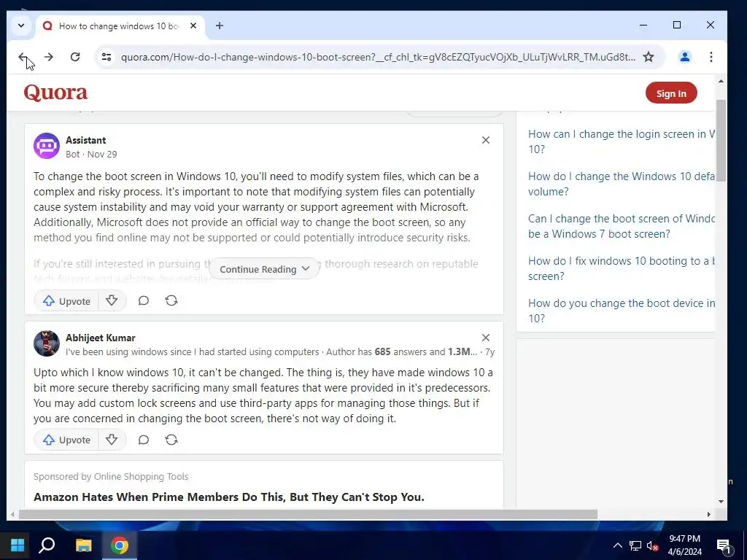The image size is (747, 560).
Task: Open 'Windows 7 boot screen' related question
Action: [622, 226]
